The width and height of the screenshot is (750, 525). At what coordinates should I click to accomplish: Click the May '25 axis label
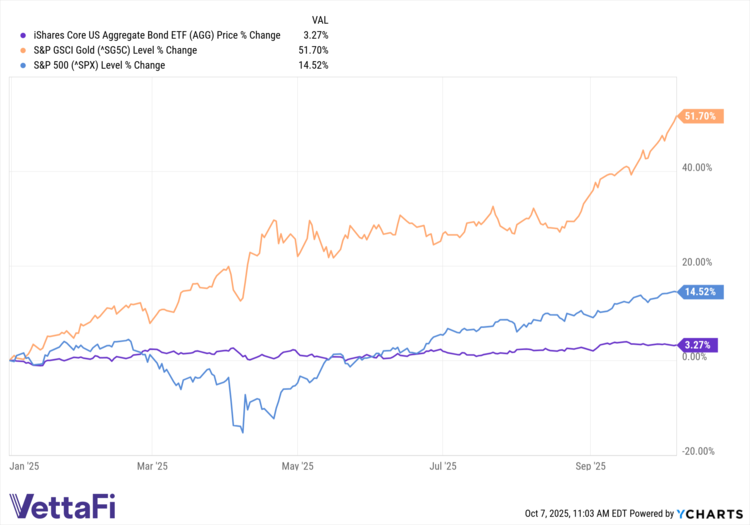point(298,466)
